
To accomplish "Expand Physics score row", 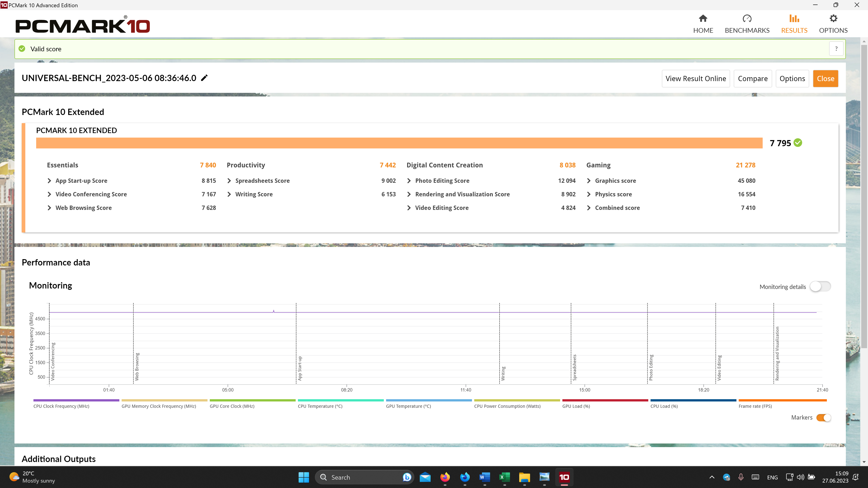I will coord(589,194).
